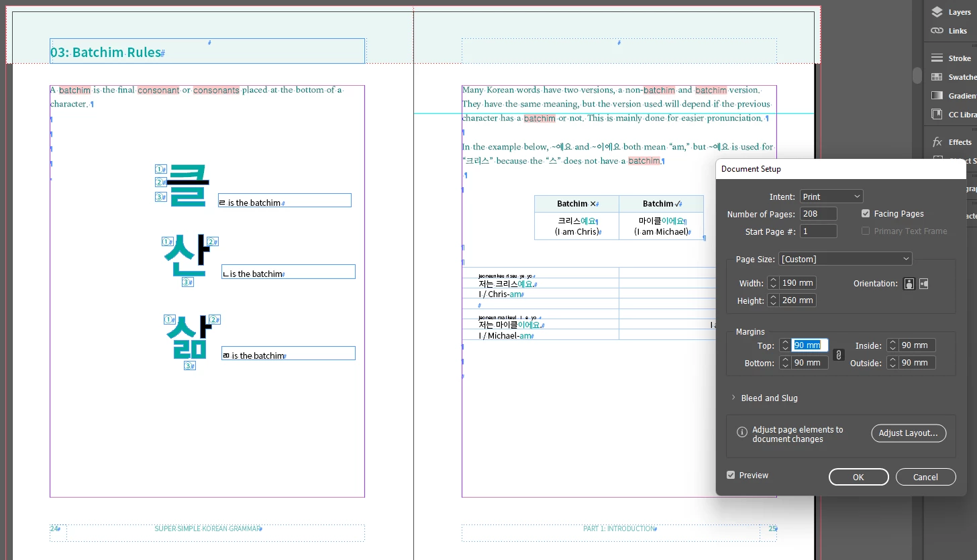Click the 'Batchim ✓' table header cell
Viewport: 977px width, 560px height.
(661, 204)
